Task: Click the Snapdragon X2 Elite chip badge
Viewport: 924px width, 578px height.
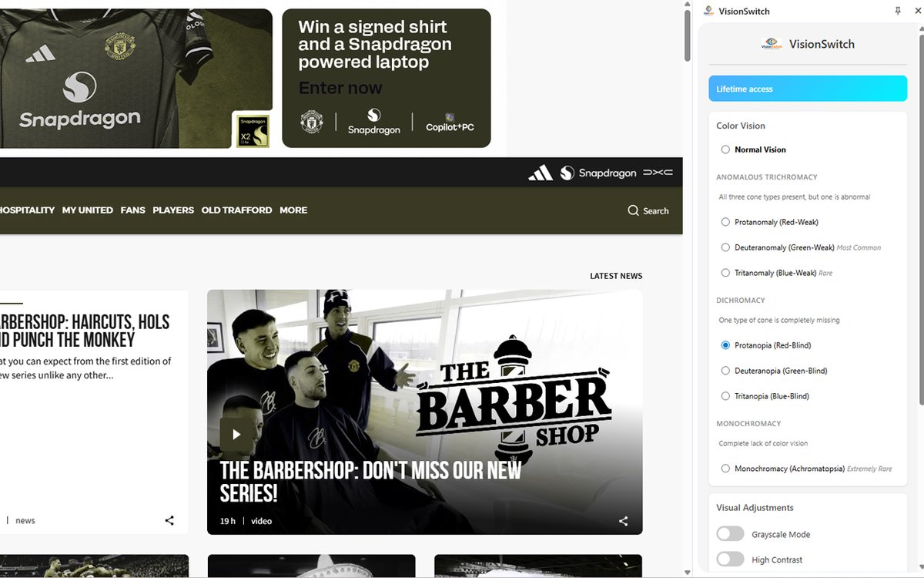Action: [252, 131]
